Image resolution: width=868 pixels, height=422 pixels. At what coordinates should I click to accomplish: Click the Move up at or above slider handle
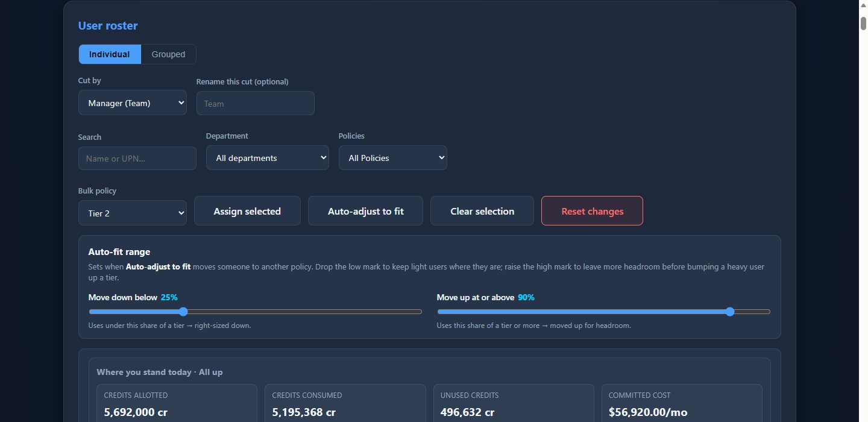(x=730, y=312)
